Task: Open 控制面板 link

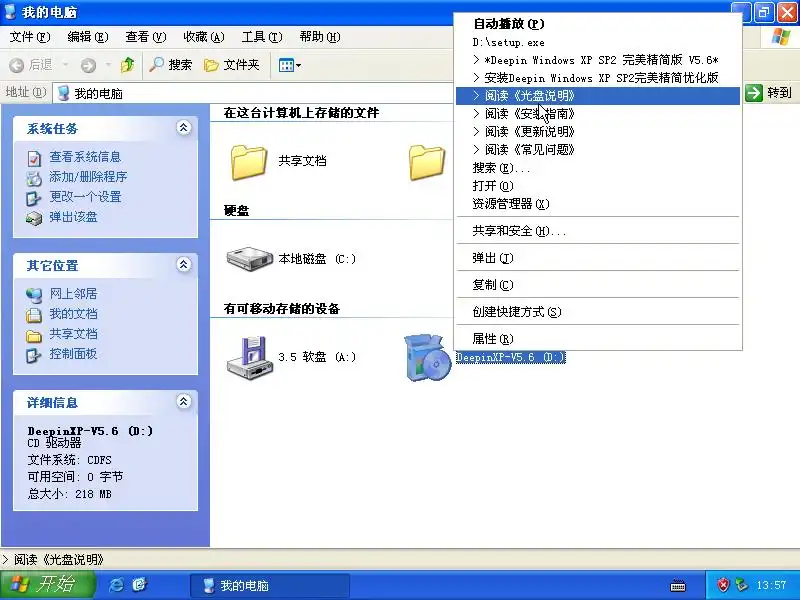Action: click(x=73, y=354)
